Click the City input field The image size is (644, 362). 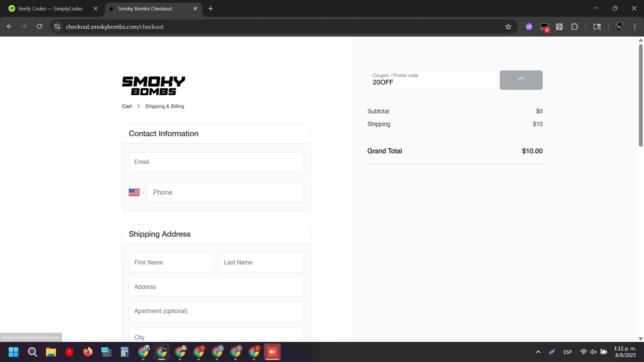[x=216, y=335]
